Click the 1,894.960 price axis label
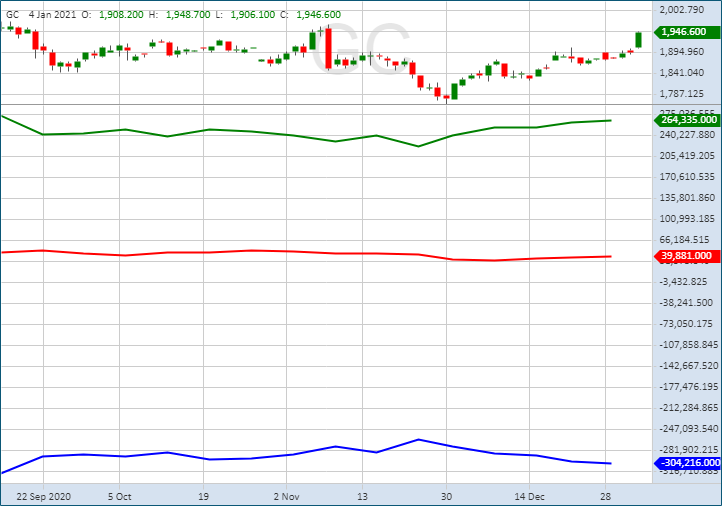This screenshot has height=506, width=722. [682, 52]
